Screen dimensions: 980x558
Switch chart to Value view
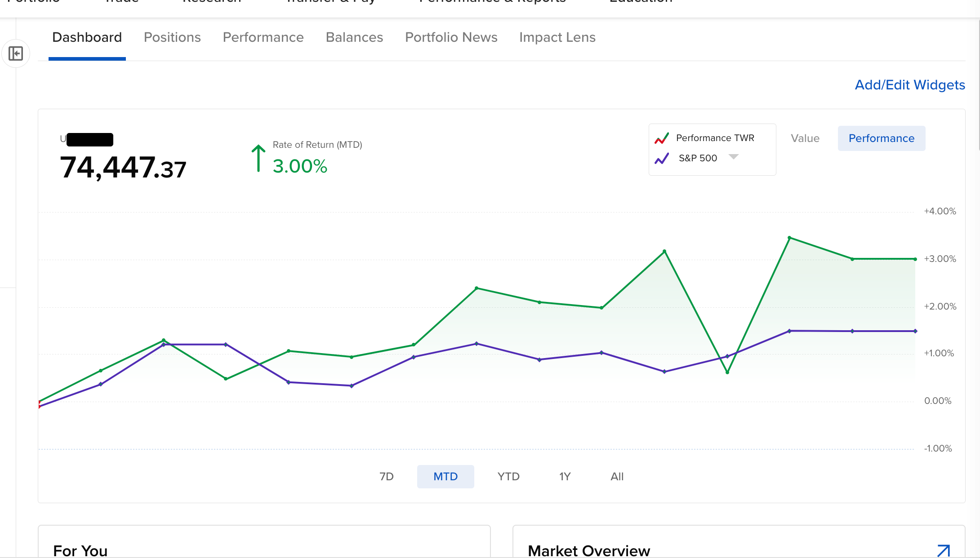(x=805, y=138)
